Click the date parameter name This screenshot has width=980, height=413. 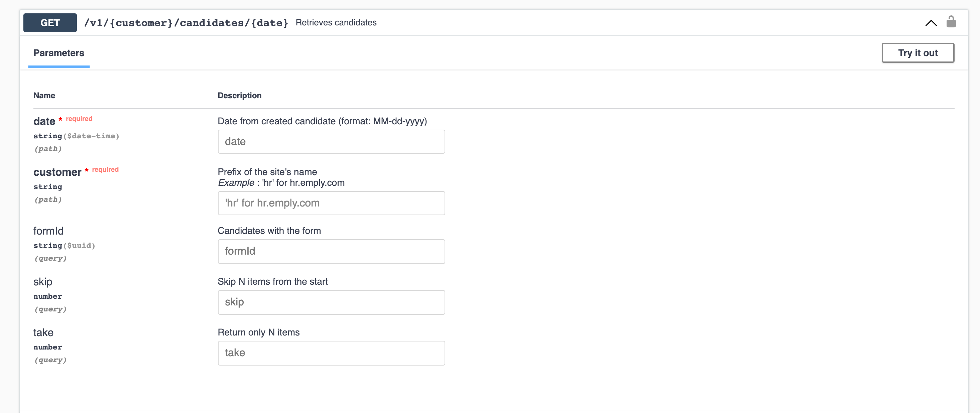(x=44, y=121)
